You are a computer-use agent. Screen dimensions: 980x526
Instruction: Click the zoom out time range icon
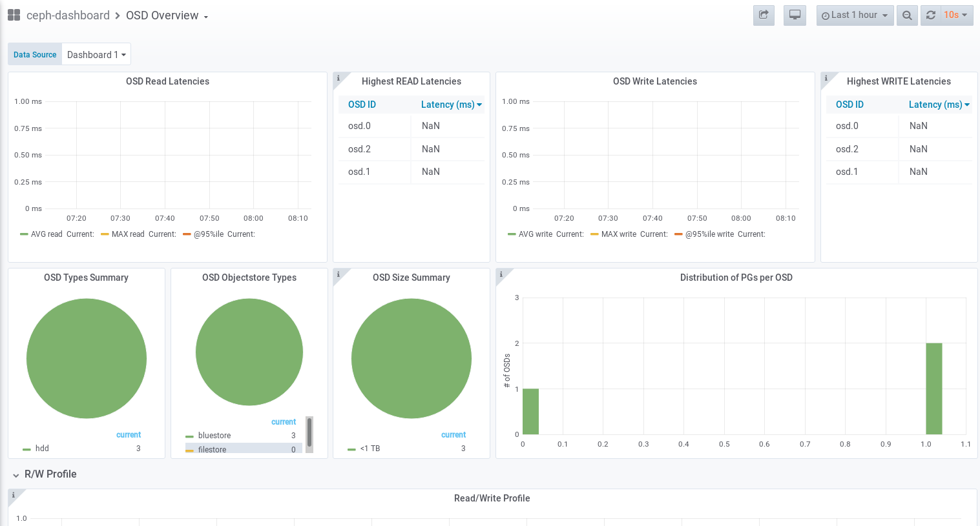click(907, 15)
